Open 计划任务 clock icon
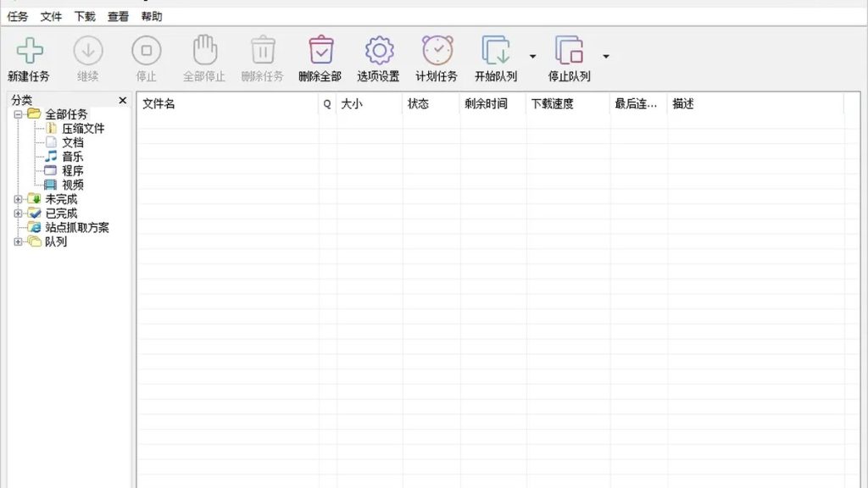 point(437,50)
